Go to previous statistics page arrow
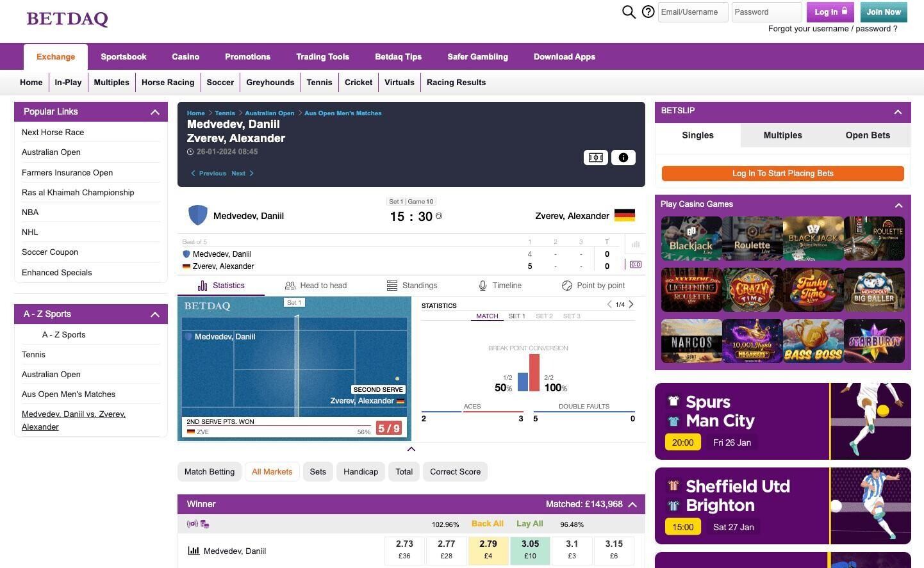This screenshot has height=568, width=924. pos(609,304)
